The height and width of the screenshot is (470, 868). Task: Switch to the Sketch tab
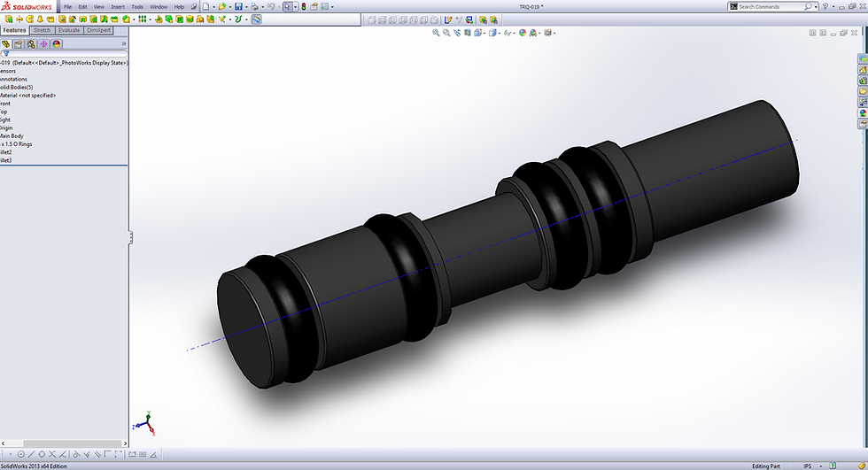[42, 30]
